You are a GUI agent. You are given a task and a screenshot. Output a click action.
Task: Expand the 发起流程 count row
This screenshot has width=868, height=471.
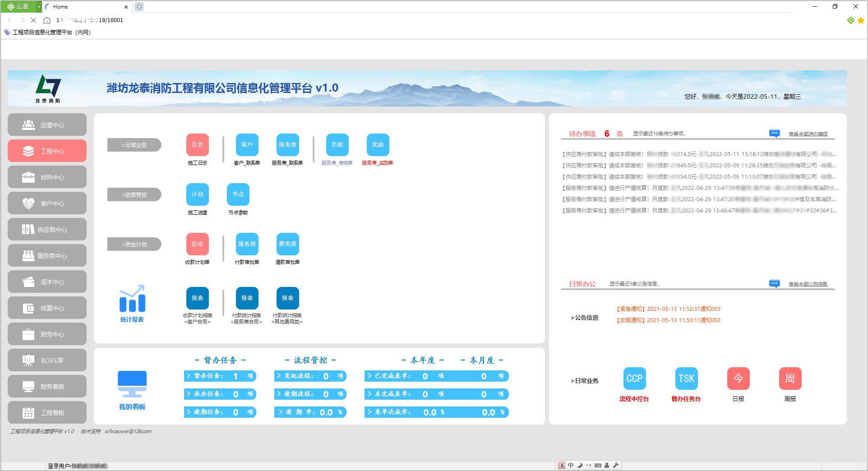coord(310,376)
